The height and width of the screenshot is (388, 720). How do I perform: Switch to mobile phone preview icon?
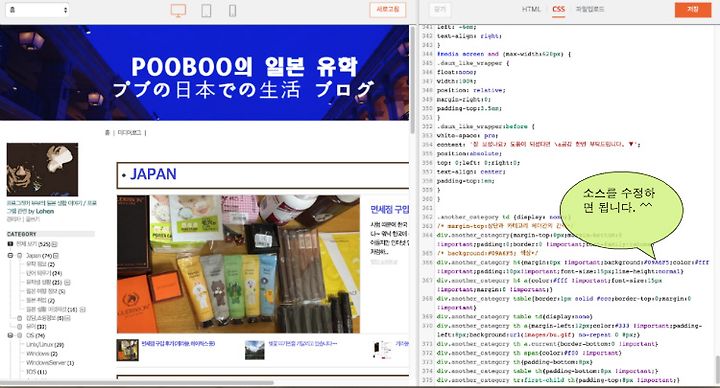click(232, 10)
